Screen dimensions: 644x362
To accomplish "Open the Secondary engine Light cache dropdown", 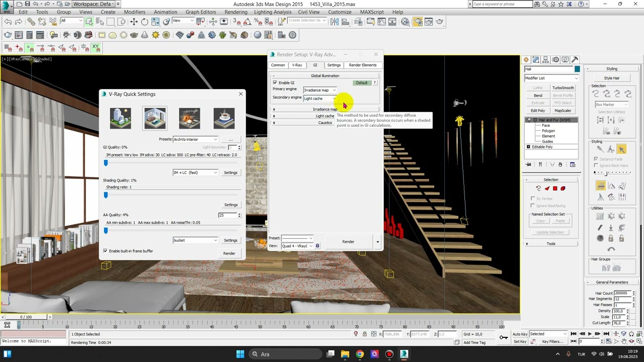I will (x=320, y=99).
